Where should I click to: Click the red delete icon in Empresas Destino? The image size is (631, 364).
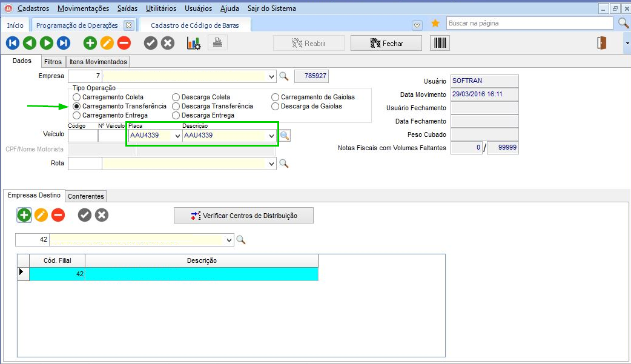click(x=58, y=215)
